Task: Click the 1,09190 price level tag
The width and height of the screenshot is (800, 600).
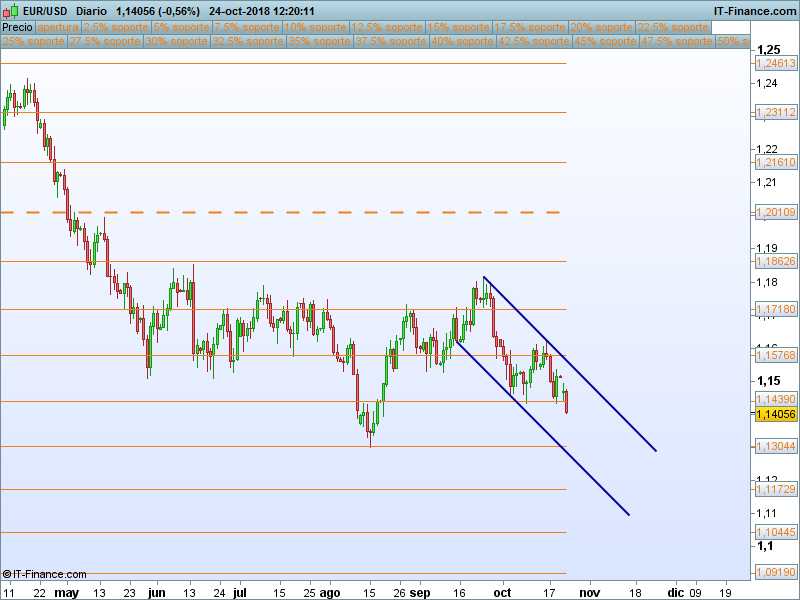Action: pos(776,572)
